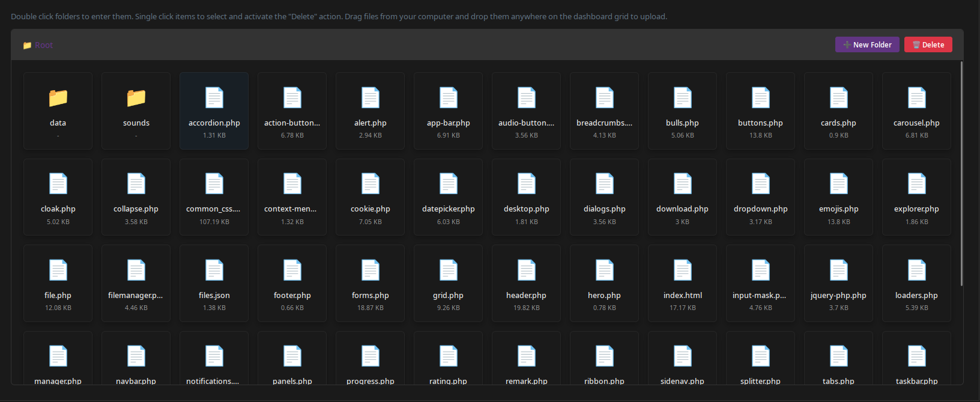
Task: Click the file grid vertical scrollbar
Action: coord(962,174)
